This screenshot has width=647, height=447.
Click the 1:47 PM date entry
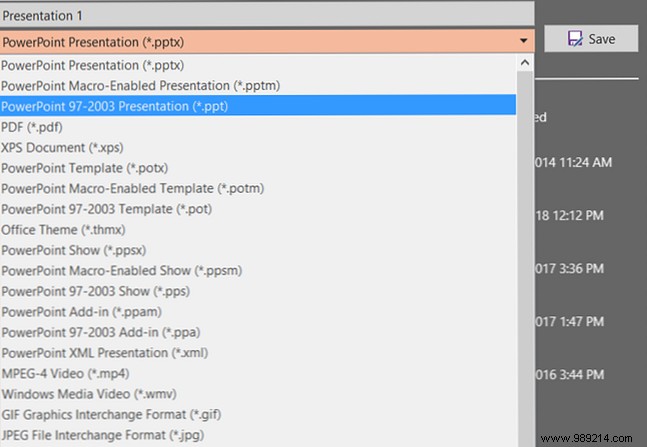(x=569, y=321)
